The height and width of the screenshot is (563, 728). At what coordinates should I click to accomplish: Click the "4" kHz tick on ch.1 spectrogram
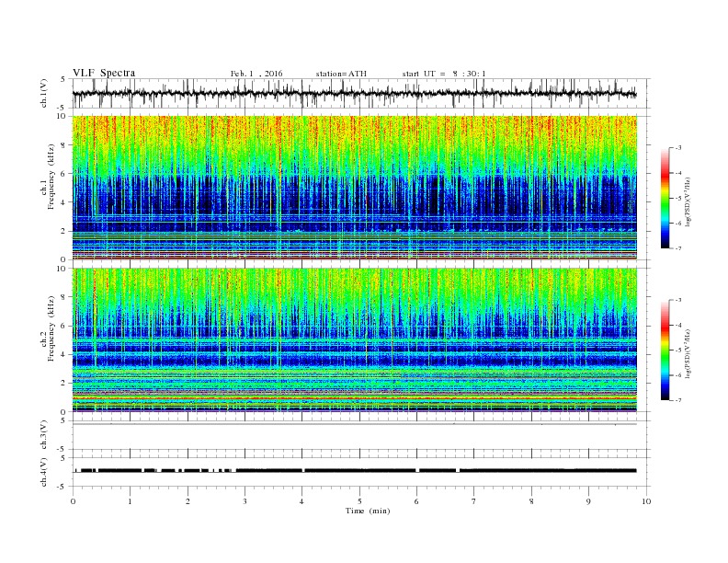[64, 202]
